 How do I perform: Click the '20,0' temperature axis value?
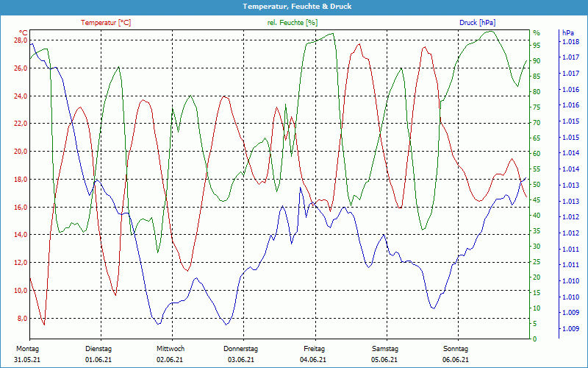point(21,152)
